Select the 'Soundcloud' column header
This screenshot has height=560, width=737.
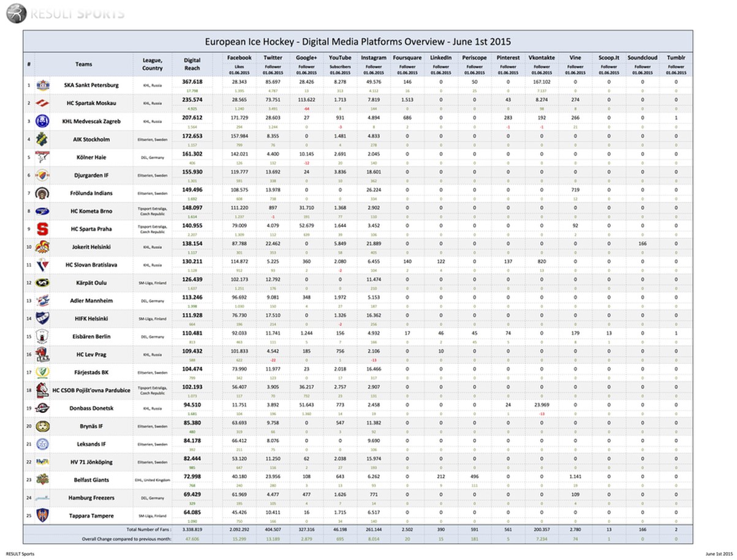tap(643, 58)
